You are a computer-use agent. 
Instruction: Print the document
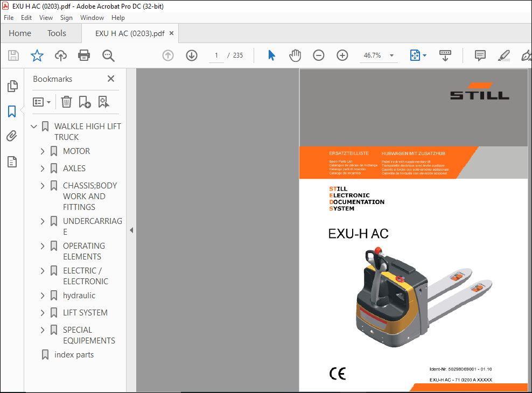point(84,55)
